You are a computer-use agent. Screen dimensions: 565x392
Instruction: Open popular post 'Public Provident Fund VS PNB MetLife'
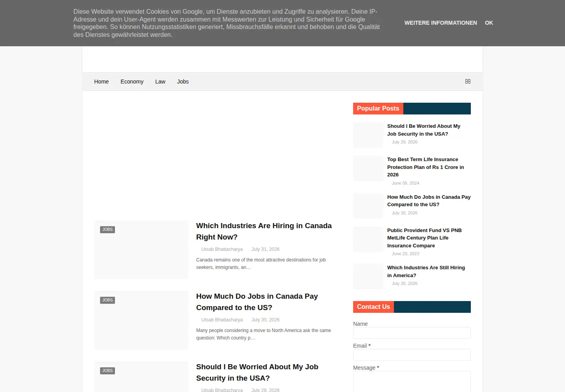point(425,238)
